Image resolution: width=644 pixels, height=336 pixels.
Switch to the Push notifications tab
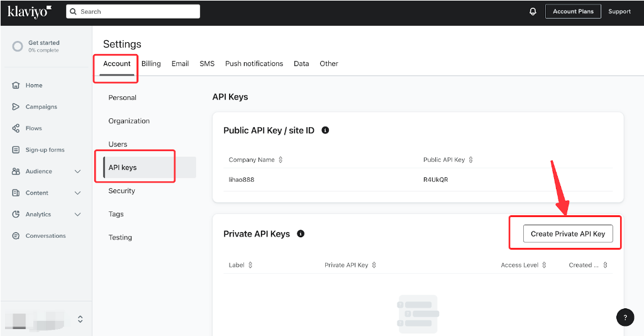coord(254,64)
